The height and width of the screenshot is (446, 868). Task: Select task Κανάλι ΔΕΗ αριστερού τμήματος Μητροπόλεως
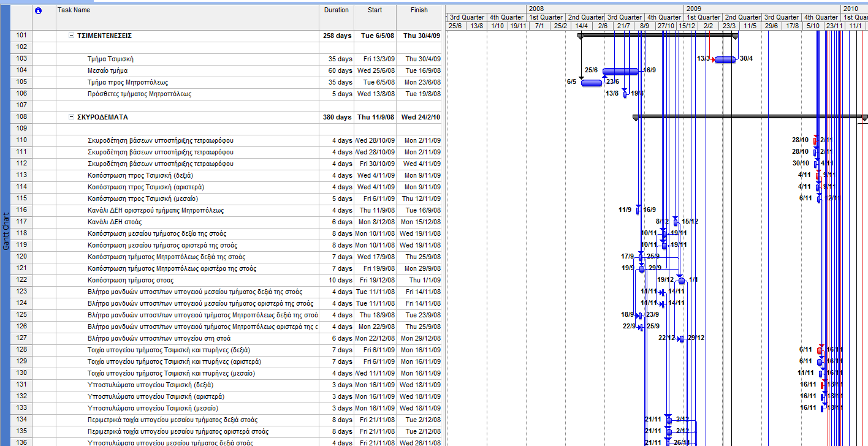click(x=156, y=210)
